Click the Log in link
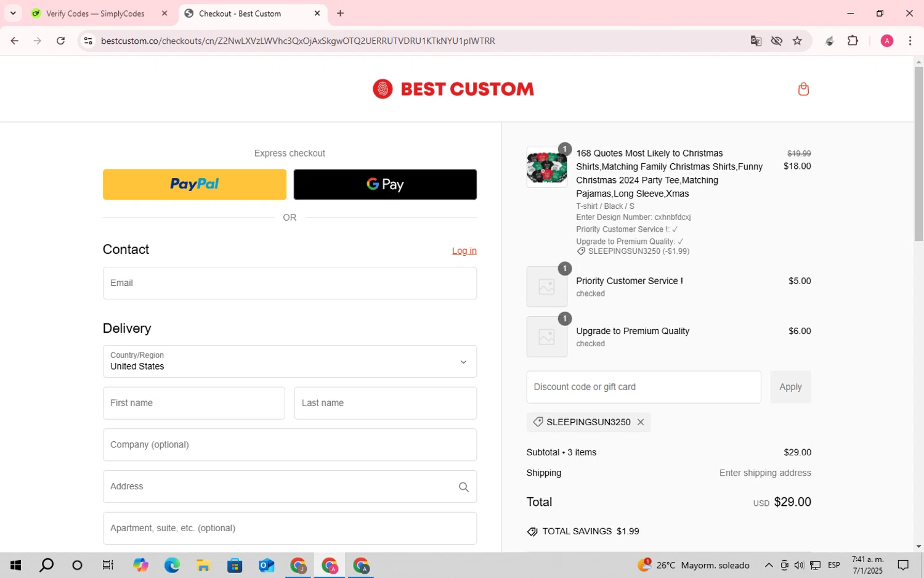 (464, 251)
